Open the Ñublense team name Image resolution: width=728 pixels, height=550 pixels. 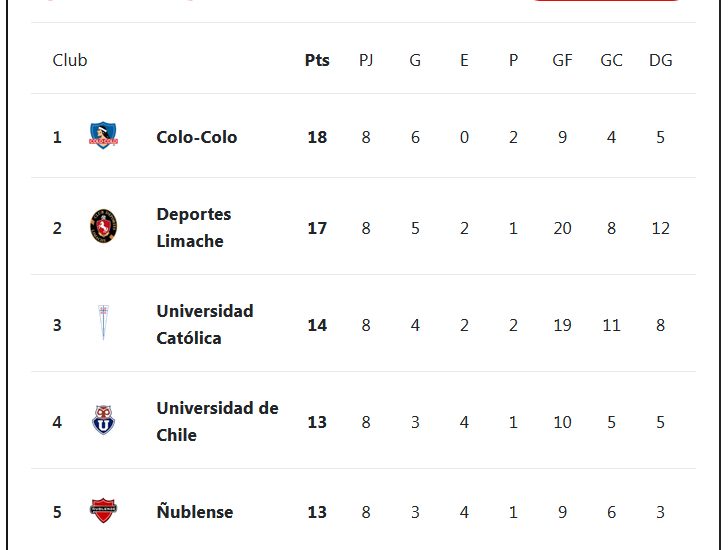tap(194, 512)
